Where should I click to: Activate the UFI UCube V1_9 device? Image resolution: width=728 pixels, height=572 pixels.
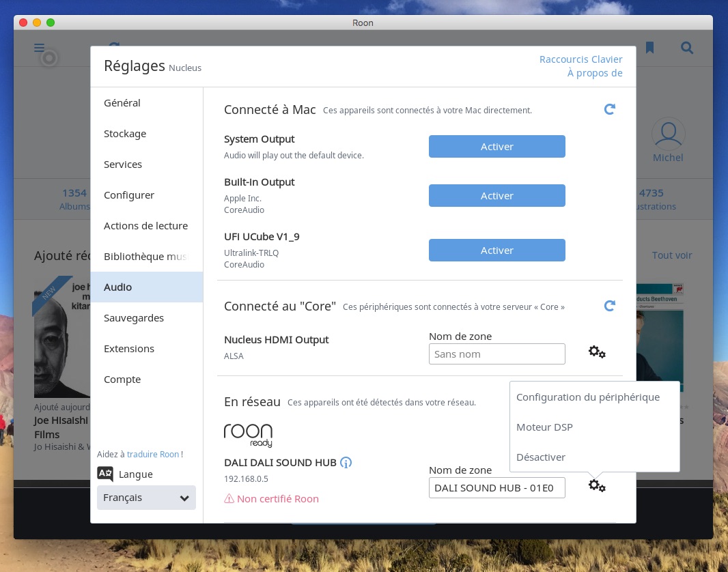pyautogui.click(x=496, y=251)
